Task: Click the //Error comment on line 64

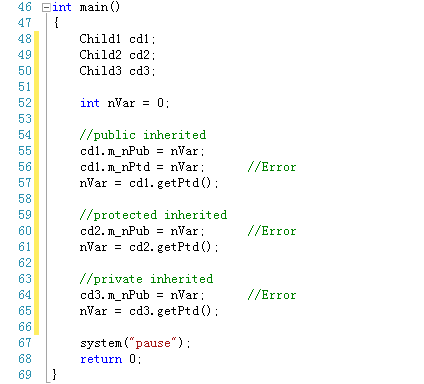Action: [x=272, y=295]
